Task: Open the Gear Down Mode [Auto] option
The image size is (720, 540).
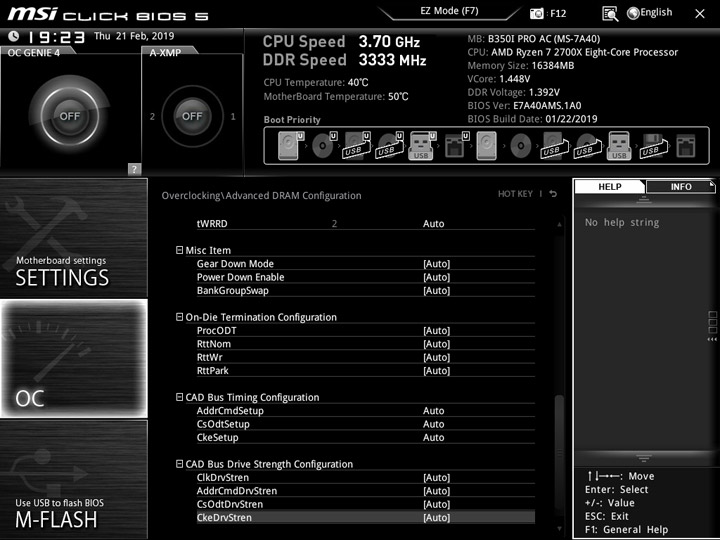Action: point(366,264)
